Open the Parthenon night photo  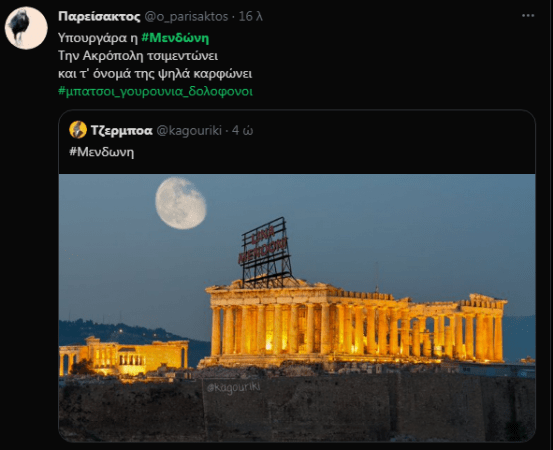(297, 308)
